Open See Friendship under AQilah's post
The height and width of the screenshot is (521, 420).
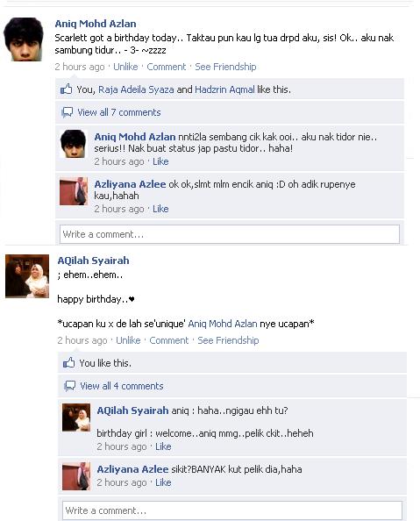tap(228, 340)
